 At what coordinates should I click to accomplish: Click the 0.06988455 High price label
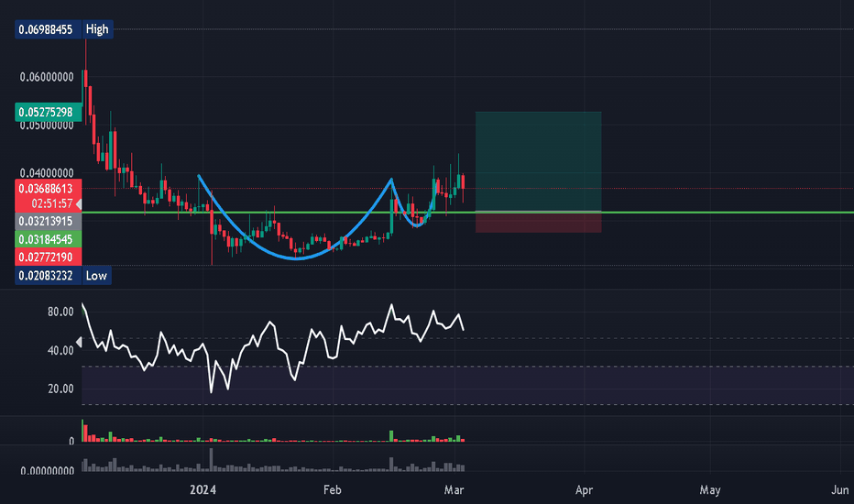click(x=48, y=29)
